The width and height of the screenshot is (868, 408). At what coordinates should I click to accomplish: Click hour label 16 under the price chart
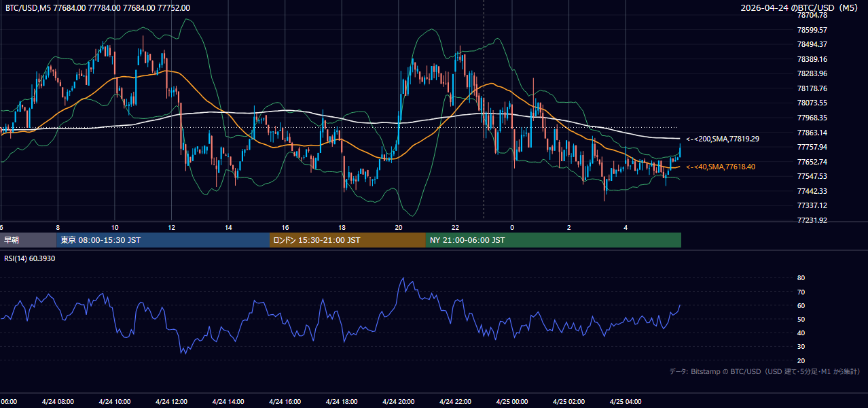[x=285, y=228]
